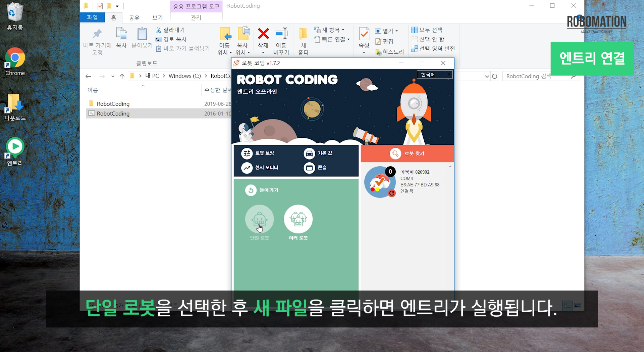Select the 여러 로봇 multiple robots icon
Screen dimensions: 644x352
point(298,219)
